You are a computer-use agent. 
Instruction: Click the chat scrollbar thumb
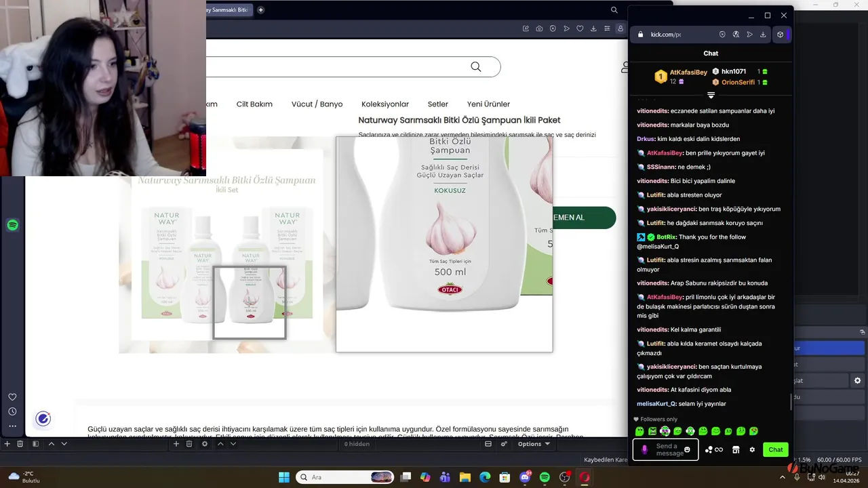click(x=791, y=403)
